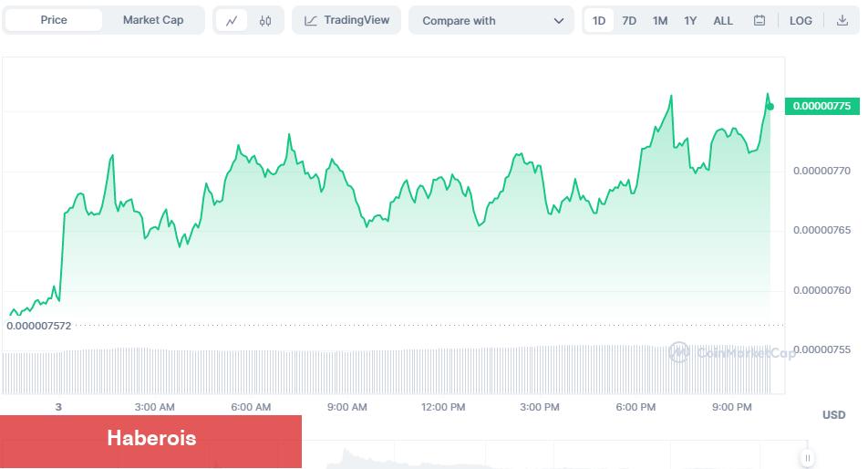Click the 9:00 AM time label
Screen dimensions: 868x469
click(x=347, y=407)
